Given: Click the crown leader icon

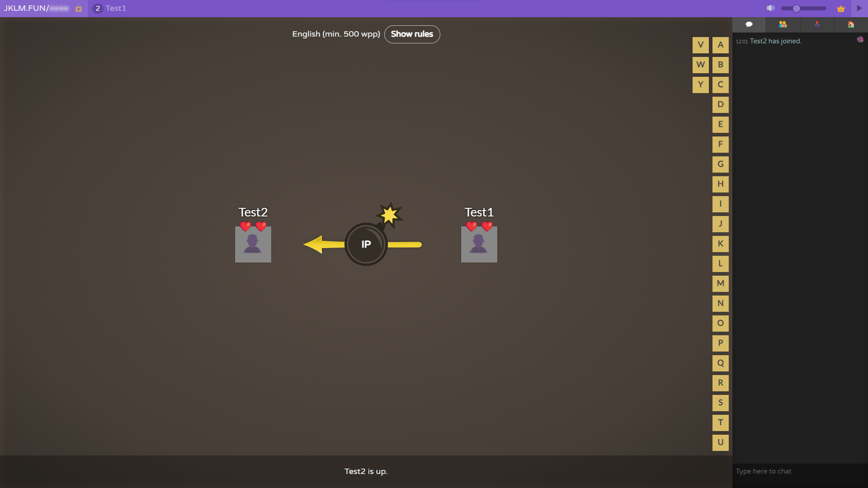Looking at the screenshot, I should (x=841, y=9).
